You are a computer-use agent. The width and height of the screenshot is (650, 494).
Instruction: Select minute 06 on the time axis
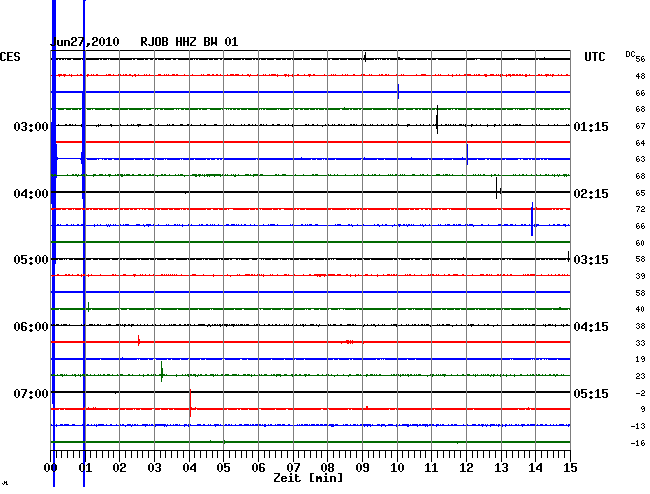point(258,468)
